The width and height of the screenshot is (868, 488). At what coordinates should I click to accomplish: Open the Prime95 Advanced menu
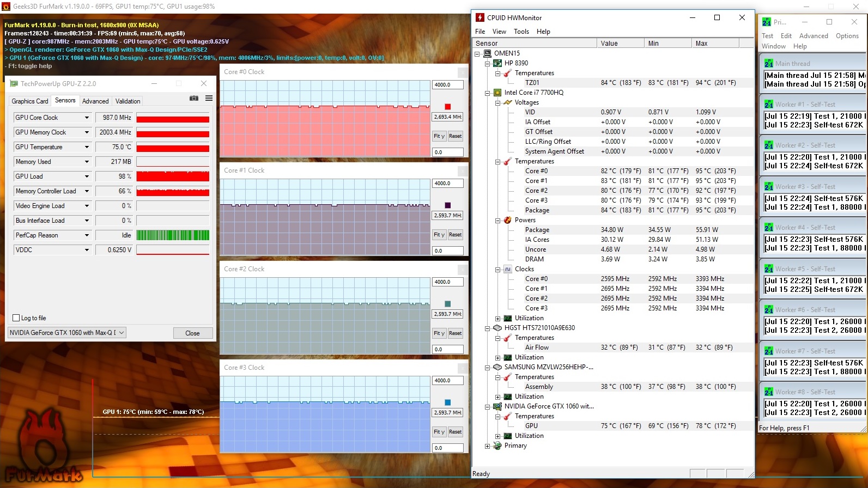[x=814, y=36]
